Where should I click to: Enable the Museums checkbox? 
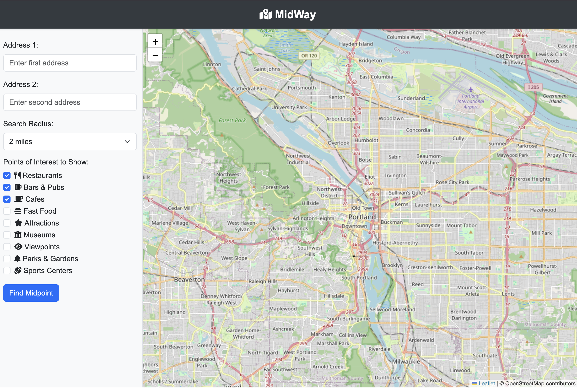click(7, 235)
